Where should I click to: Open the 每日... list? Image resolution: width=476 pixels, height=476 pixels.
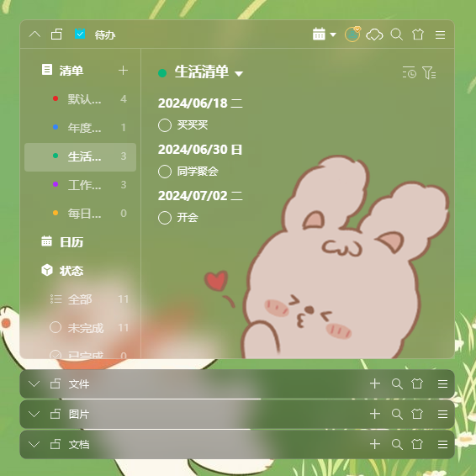80,214
